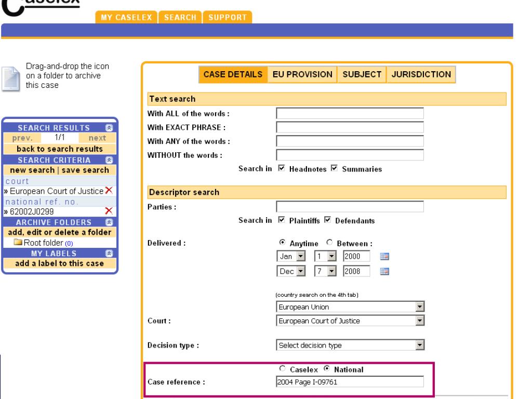Click the end year field showing 2008
The height and width of the screenshot is (399, 532).
point(356,271)
